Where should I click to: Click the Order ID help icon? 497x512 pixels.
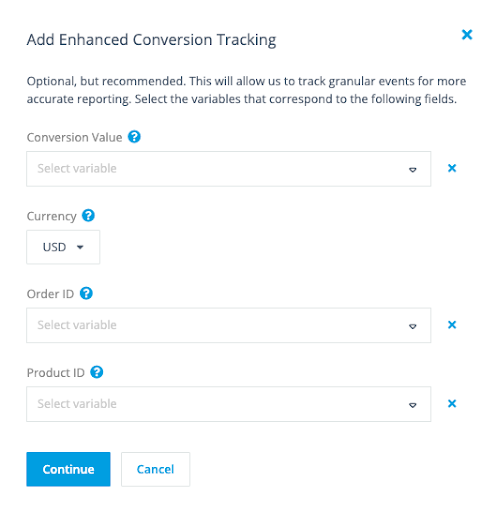86,294
